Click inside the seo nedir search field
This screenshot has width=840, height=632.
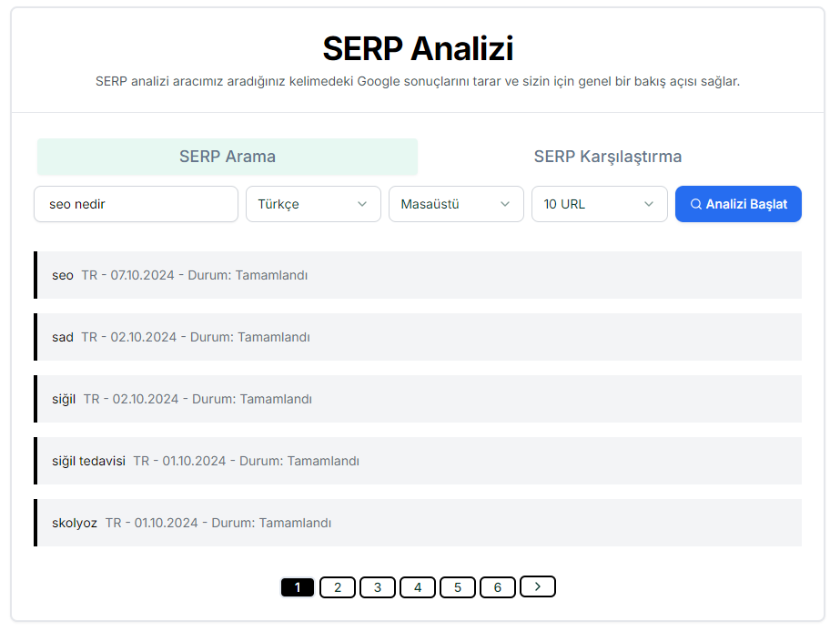coord(136,204)
